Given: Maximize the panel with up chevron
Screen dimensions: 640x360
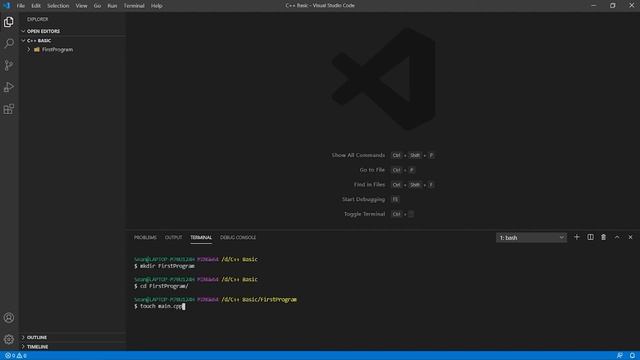Looking at the screenshot, I should [617, 237].
